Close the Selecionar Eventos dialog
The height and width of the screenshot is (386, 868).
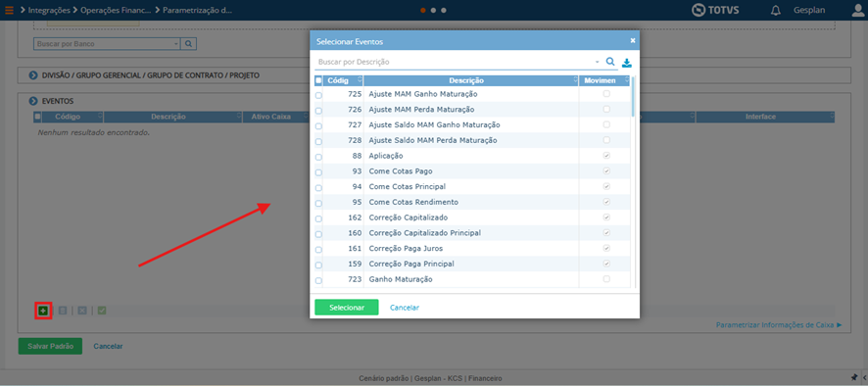tap(633, 40)
